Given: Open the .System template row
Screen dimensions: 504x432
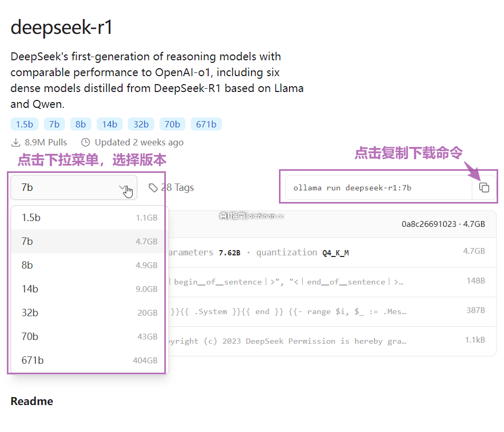Looking at the screenshot, I should coord(332,311).
